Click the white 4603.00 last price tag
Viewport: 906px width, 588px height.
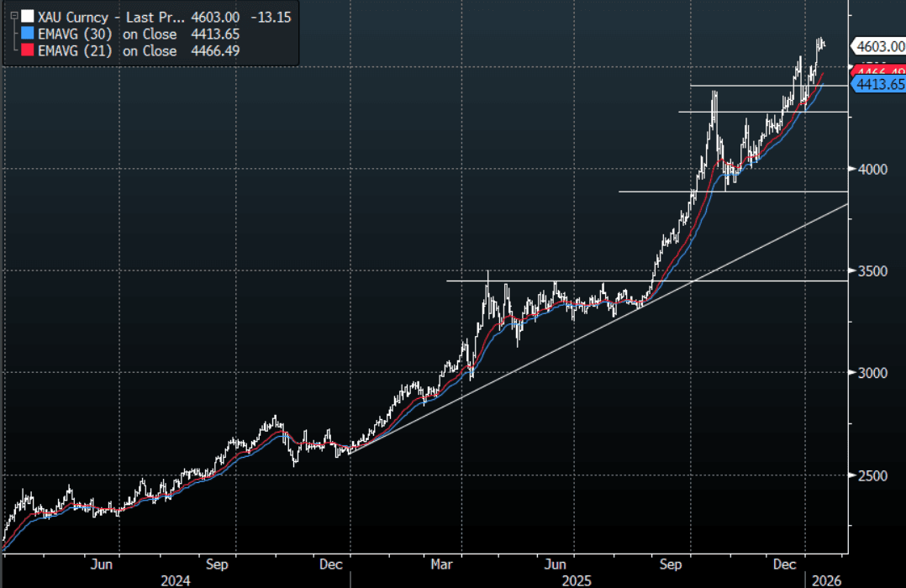879,46
